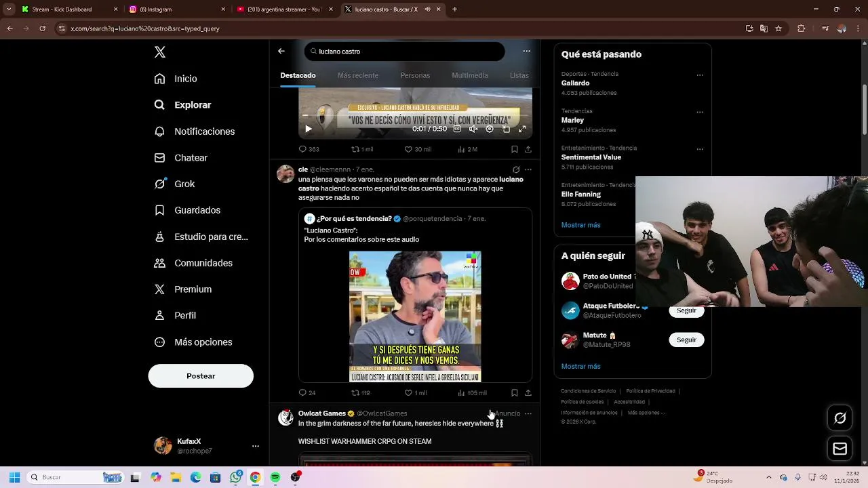Viewport: 868px width, 488px height.
Task: Switch to Destacado tab
Action: pyautogui.click(x=298, y=75)
